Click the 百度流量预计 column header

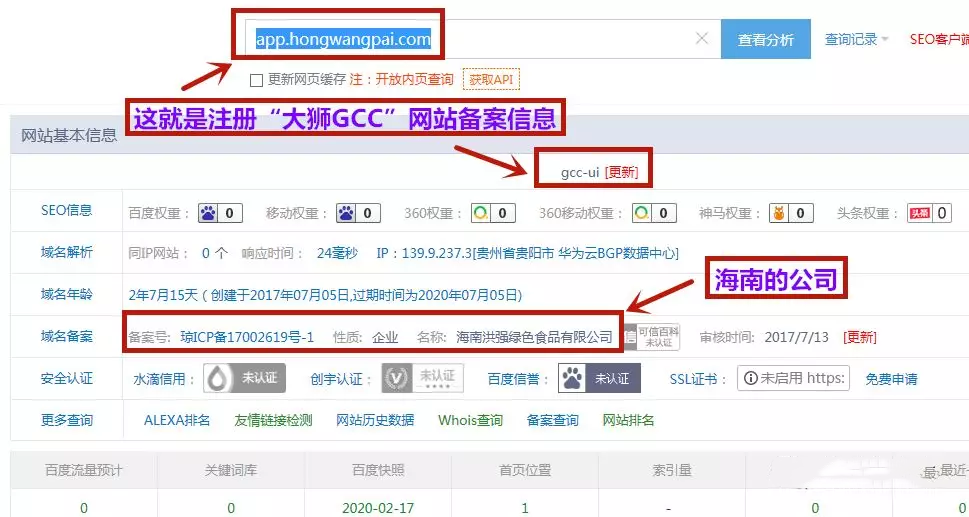pyautogui.click(x=84, y=471)
